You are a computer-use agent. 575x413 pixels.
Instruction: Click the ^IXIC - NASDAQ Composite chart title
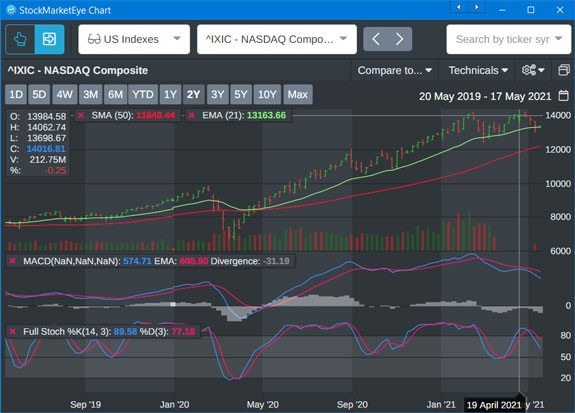[x=78, y=70]
